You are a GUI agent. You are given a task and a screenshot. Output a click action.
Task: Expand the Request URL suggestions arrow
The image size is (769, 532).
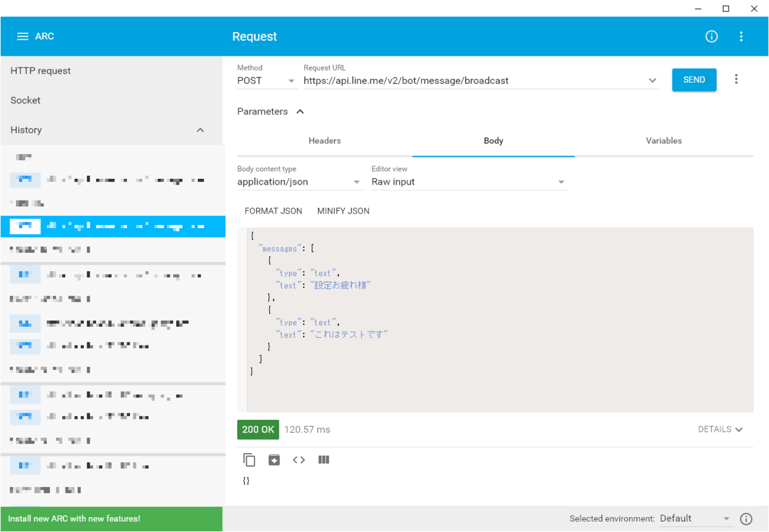[652, 81]
